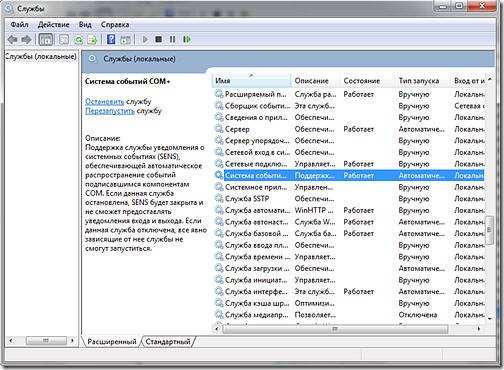Switch to the Расширенный tab

coord(112,342)
